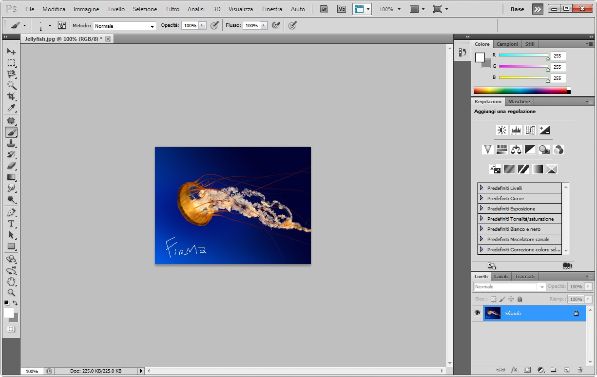Select the Move tool
The height and width of the screenshot is (377, 597).
pyautogui.click(x=11, y=51)
